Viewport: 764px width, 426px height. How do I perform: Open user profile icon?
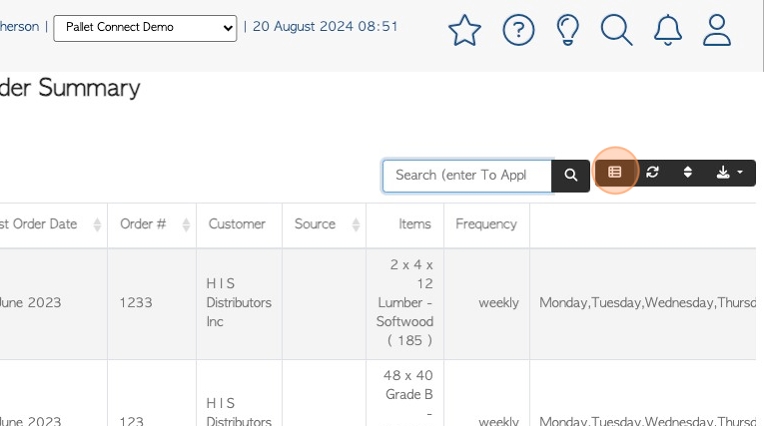pyautogui.click(x=717, y=30)
